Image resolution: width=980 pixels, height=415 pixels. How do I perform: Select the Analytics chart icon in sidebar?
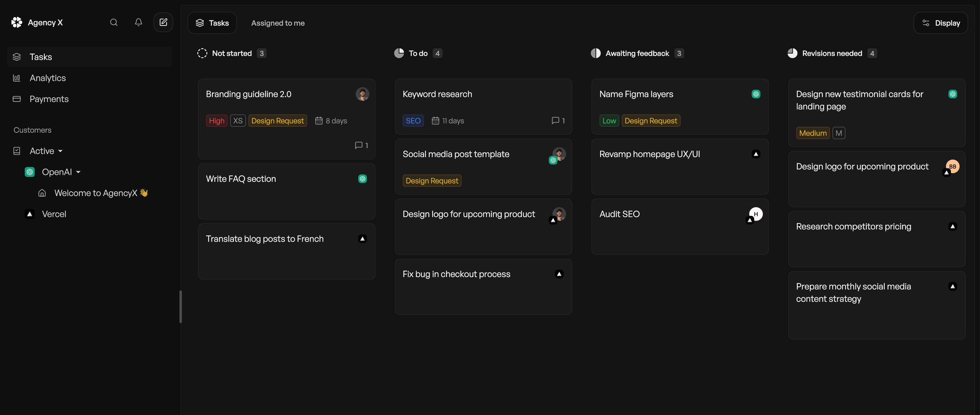click(x=17, y=78)
